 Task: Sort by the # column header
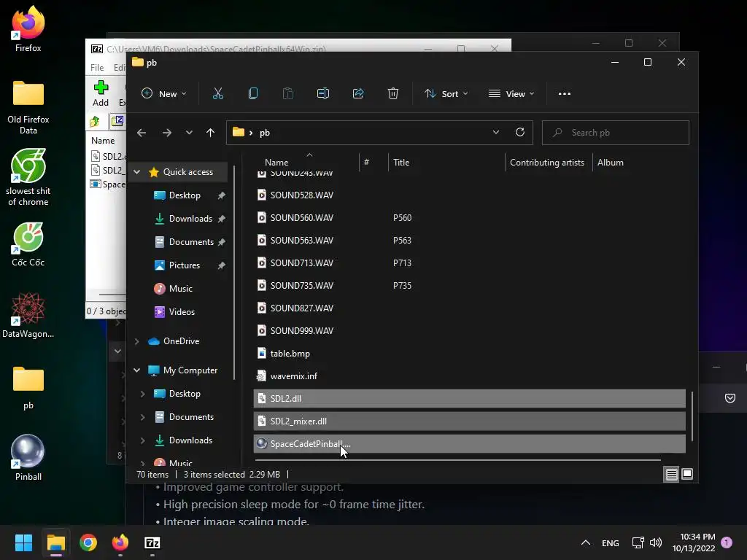(366, 163)
